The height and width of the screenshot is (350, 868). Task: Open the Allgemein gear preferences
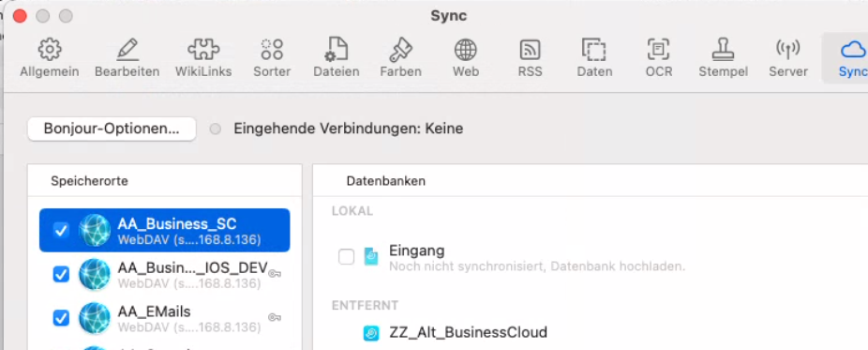point(50,57)
